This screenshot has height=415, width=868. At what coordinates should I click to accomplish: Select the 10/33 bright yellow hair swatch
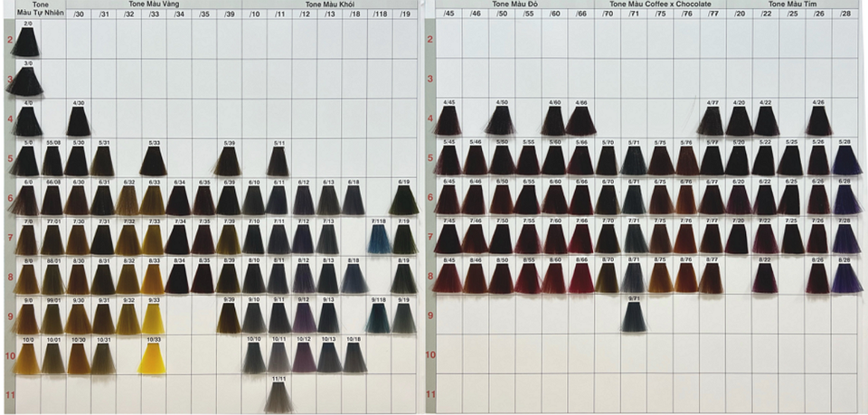153,357
